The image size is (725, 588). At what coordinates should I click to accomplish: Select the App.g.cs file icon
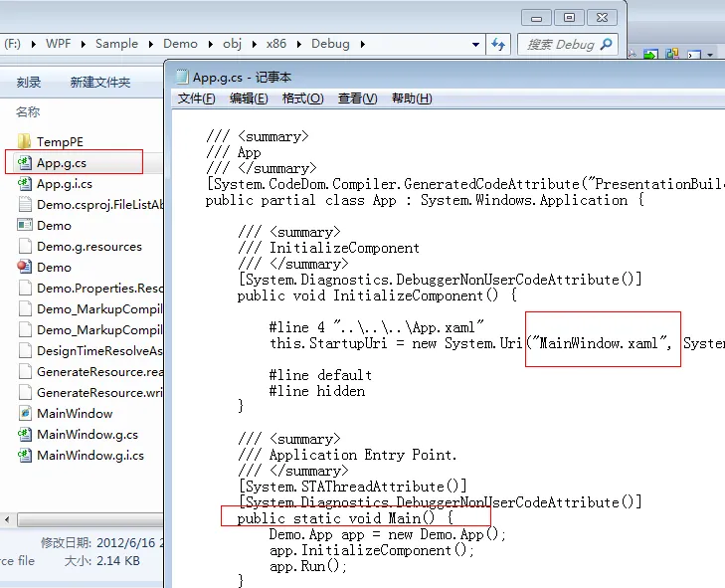click(x=25, y=162)
